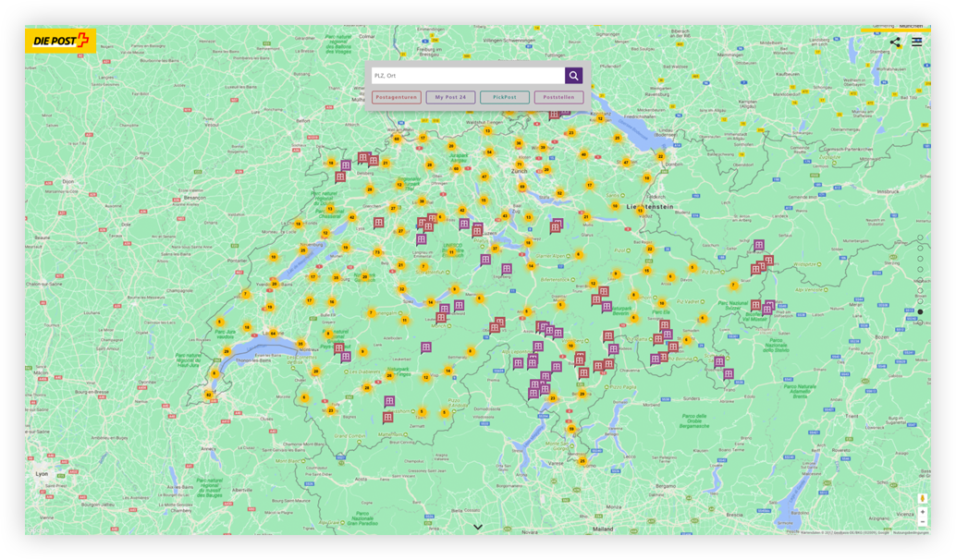
Task: Click the Dijon city label
Action: coord(67,182)
